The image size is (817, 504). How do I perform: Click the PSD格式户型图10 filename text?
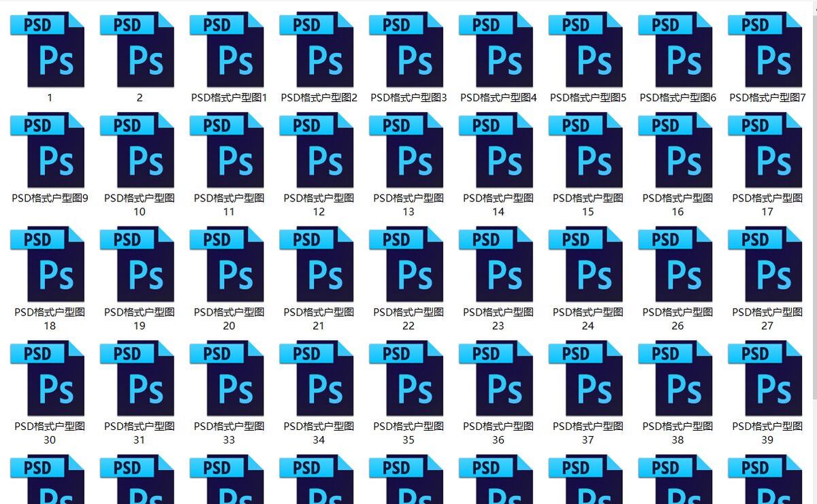[140, 205]
